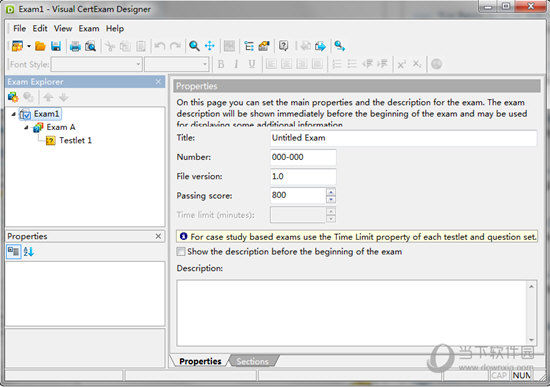Image resolution: width=550 pixels, height=387 pixels.
Task: Click the Copy toolbar icon
Action: click(125, 46)
